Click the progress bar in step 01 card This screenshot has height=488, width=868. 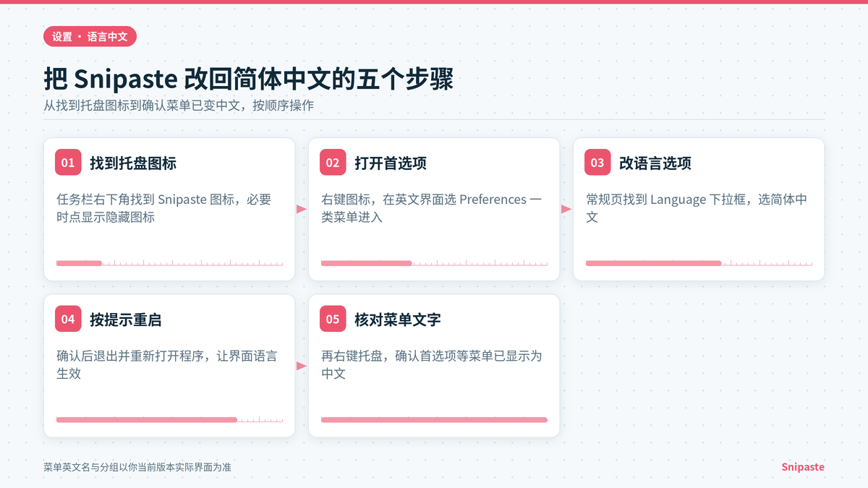[169, 263]
